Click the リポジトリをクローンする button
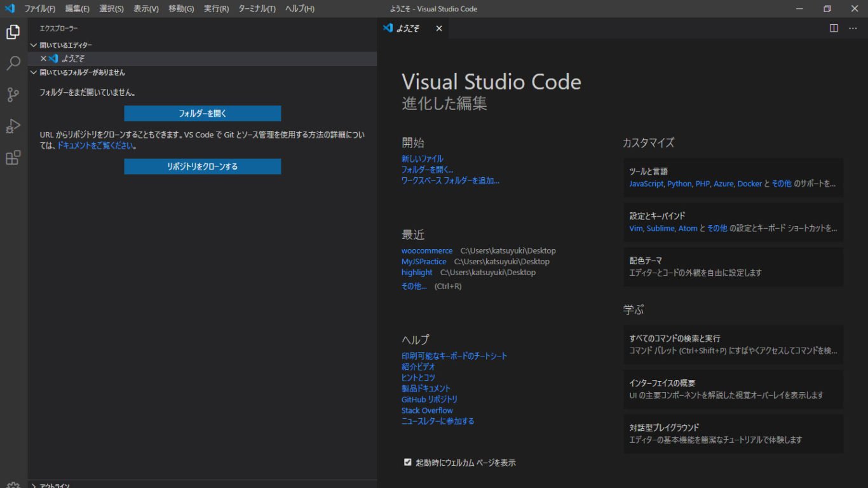The height and width of the screenshot is (488, 868). (x=203, y=166)
